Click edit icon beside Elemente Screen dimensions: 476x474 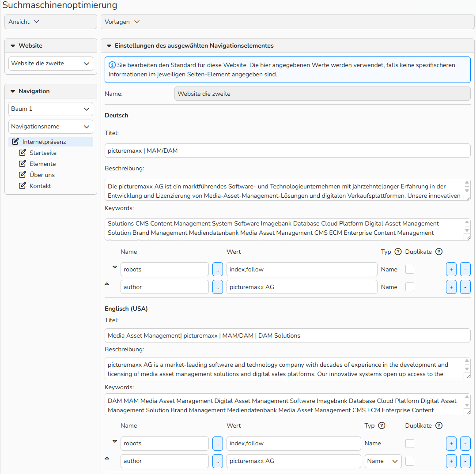click(23, 164)
